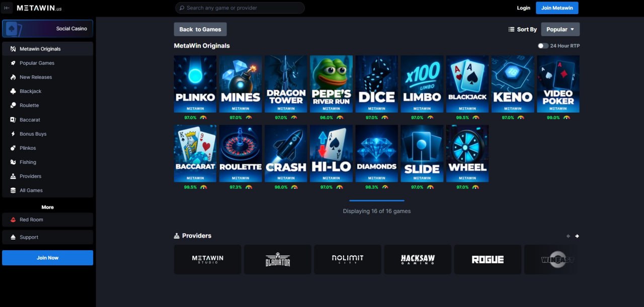Open the Pepe's River Run game thumbnail

pyautogui.click(x=331, y=84)
